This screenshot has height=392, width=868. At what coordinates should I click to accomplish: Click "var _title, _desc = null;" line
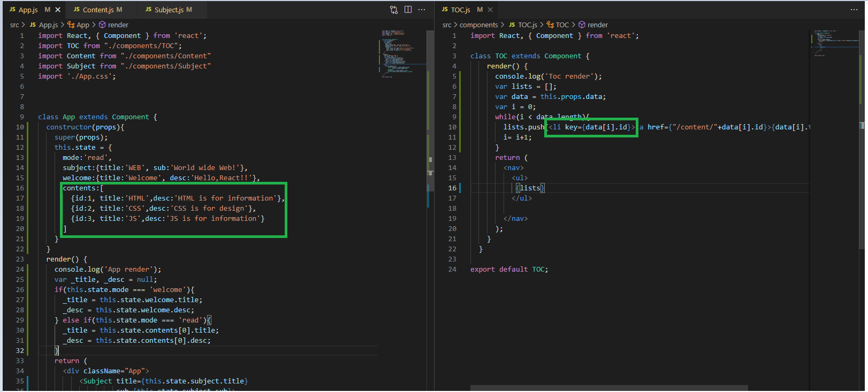[x=105, y=280]
